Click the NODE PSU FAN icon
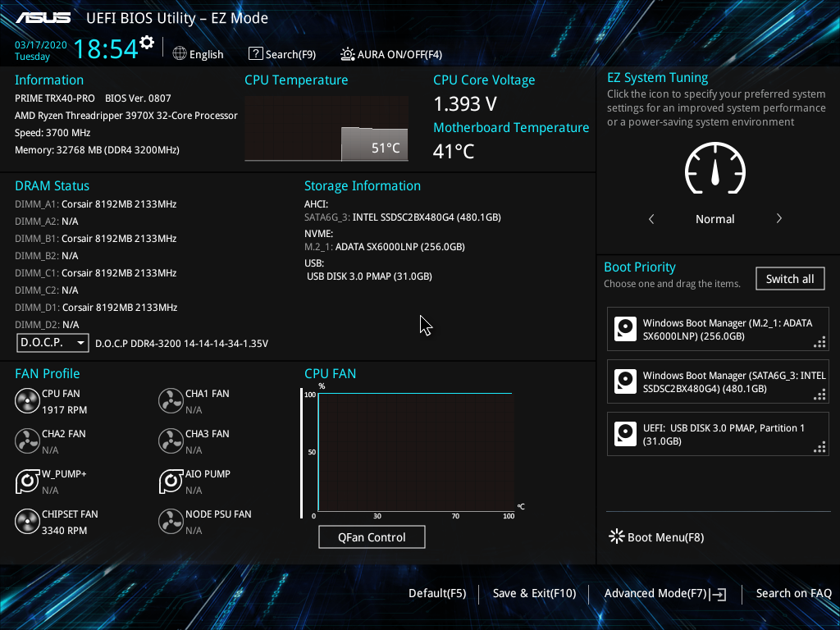The width and height of the screenshot is (840, 630). (x=171, y=521)
